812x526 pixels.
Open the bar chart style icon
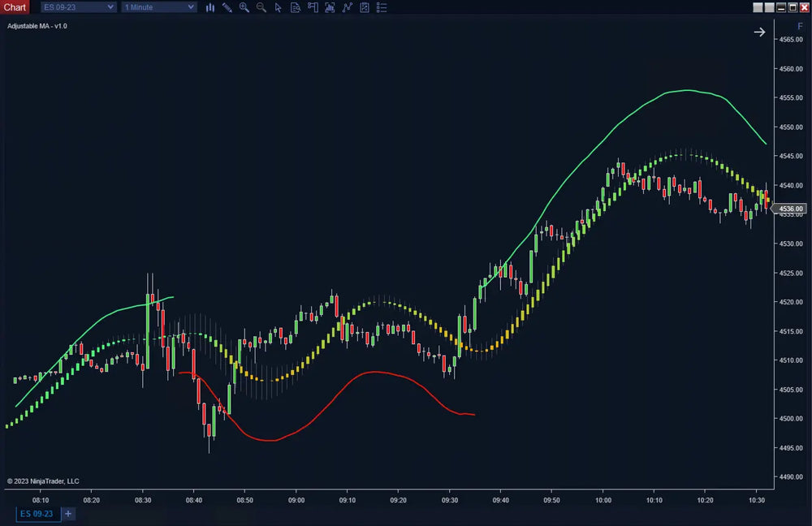[210, 7]
